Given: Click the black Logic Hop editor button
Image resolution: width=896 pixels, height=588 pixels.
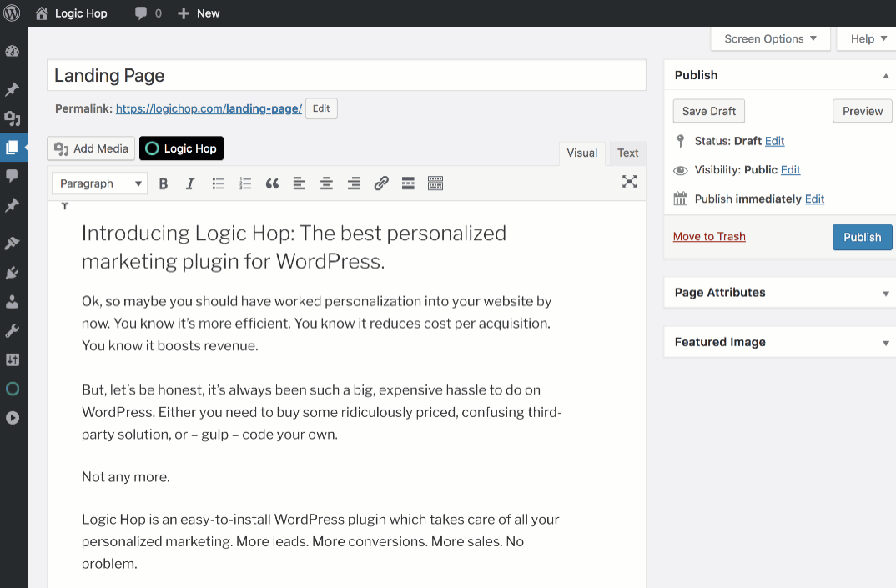Looking at the screenshot, I should [x=181, y=148].
